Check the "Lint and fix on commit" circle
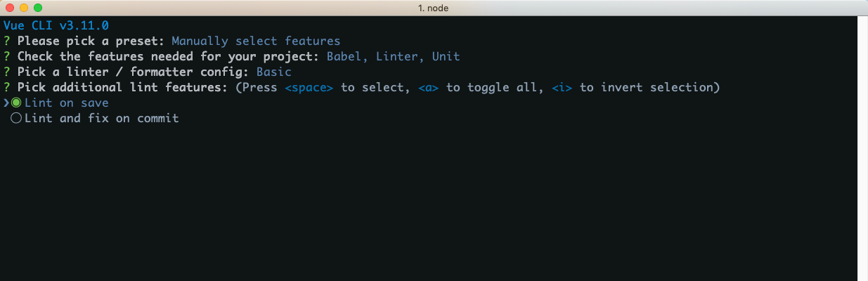The width and height of the screenshot is (868, 281). (x=17, y=118)
